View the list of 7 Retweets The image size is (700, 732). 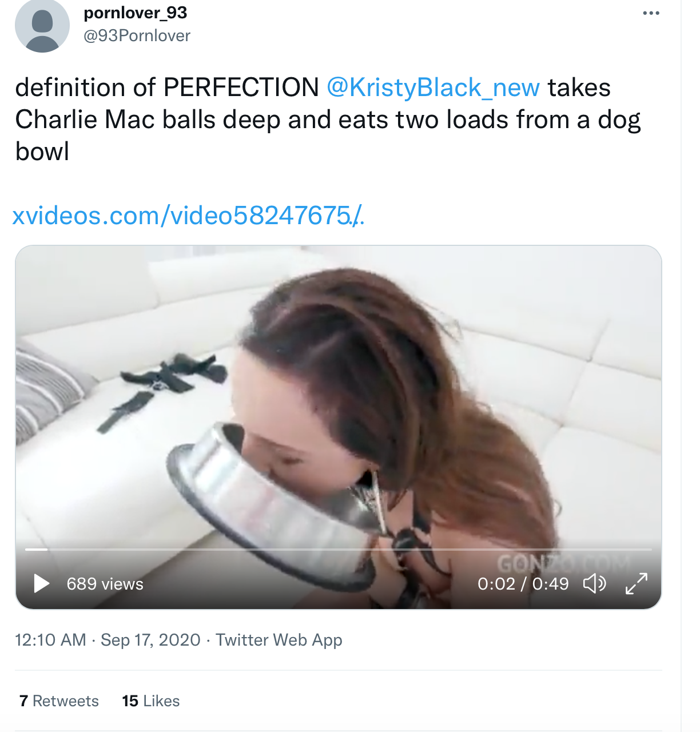coord(59,701)
